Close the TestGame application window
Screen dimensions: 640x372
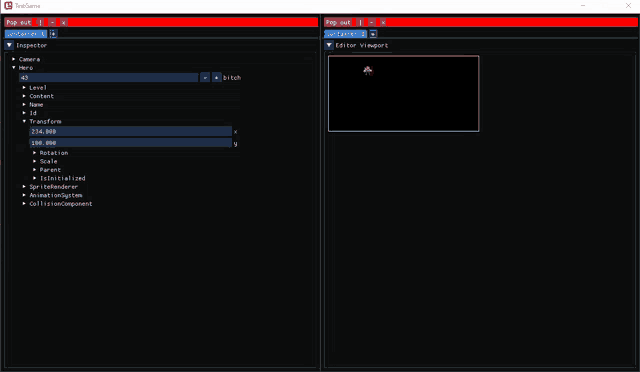pos(628,6)
